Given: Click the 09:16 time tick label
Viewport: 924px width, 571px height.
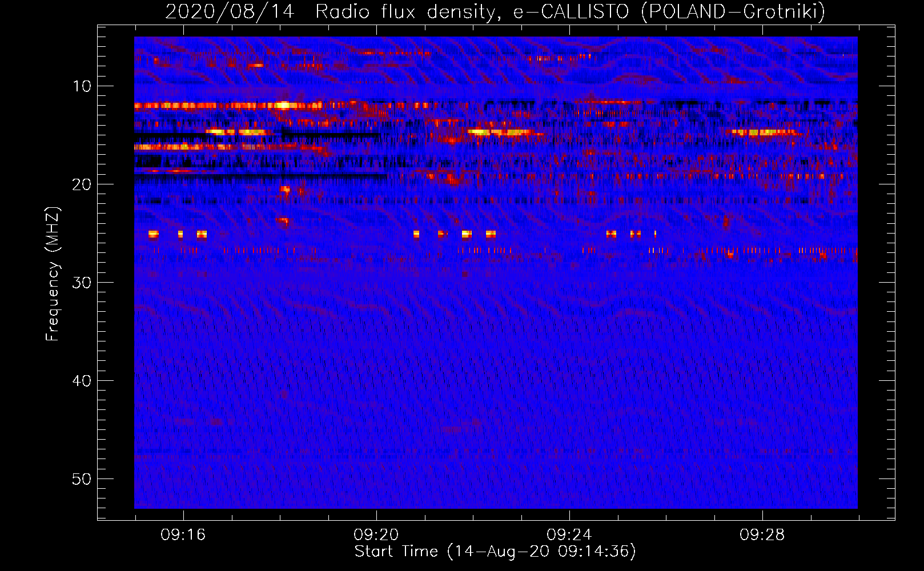Looking at the screenshot, I should [x=183, y=535].
